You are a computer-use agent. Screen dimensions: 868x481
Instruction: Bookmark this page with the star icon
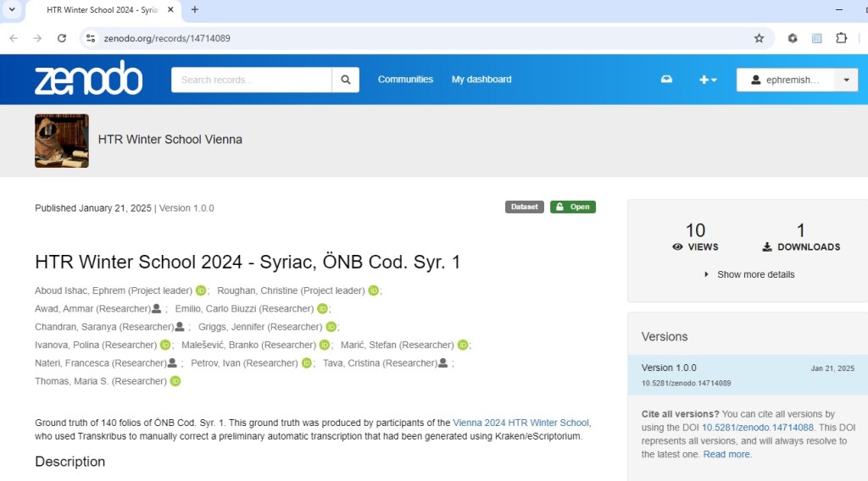[759, 38]
